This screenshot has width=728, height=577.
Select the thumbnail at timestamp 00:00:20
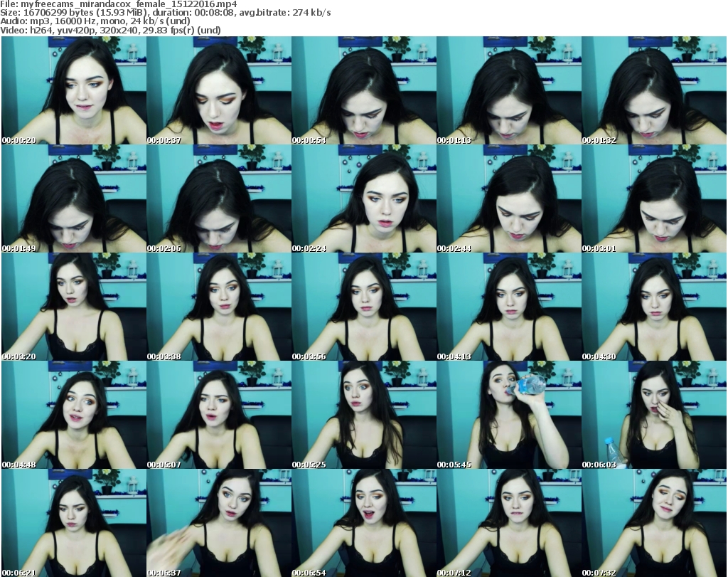point(74,90)
